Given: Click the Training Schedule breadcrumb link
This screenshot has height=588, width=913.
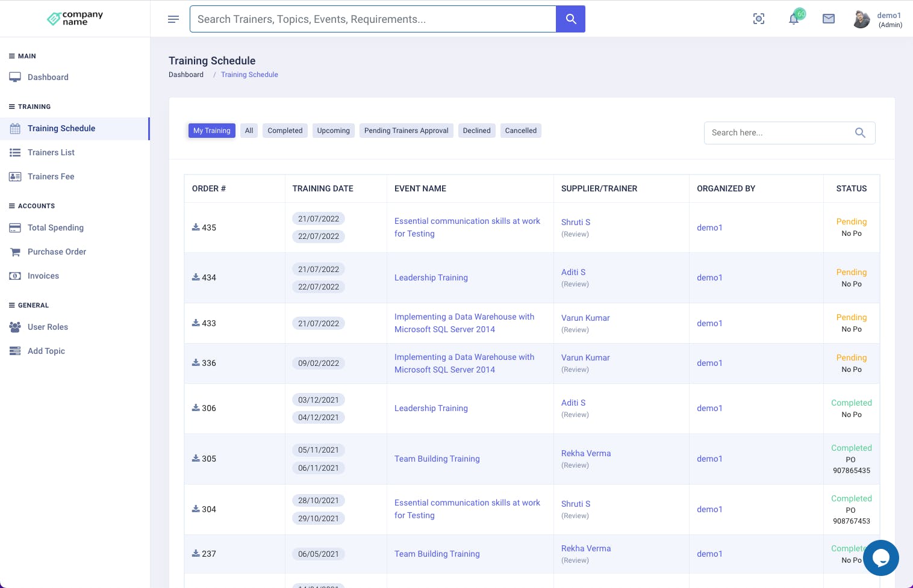Looking at the screenshot, I should tap(249, 75).
